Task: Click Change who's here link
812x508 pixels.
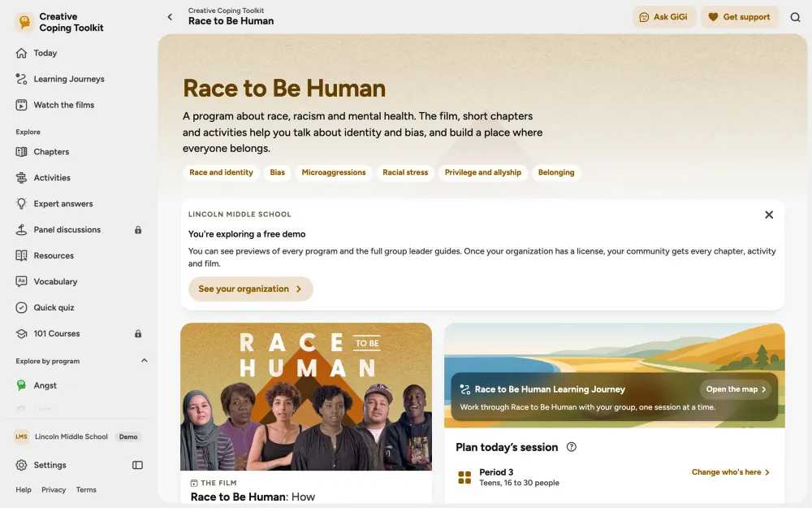Action: pyautogui.click(x=731, y=472)
